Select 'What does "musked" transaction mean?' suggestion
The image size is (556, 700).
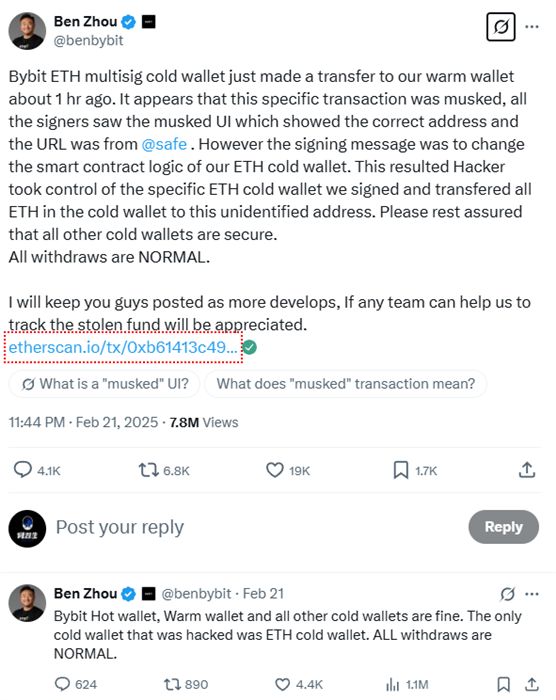(x=346, y=384)
